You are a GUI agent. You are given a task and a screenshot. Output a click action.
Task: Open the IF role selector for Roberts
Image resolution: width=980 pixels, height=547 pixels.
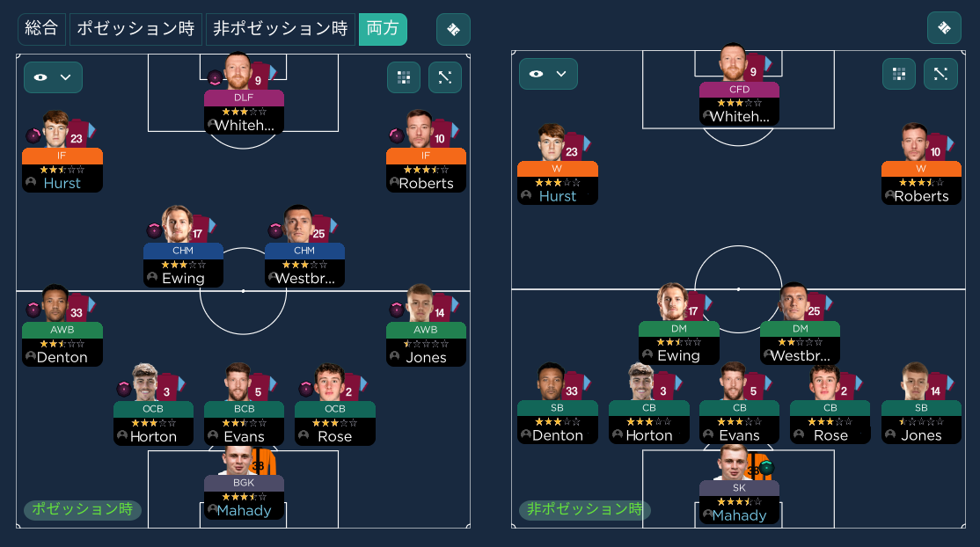[427, 156]
